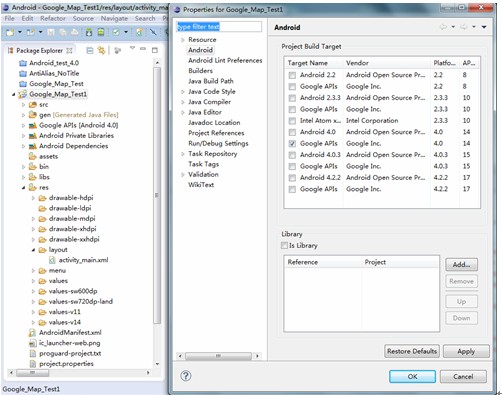Click the new Android project wizard icon
This screenshot has width=502, height=395.
coord(139,32)
